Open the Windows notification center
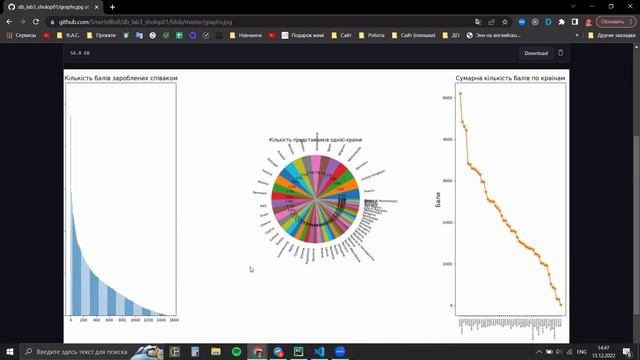This screenshot has width=640, height=360. pos(627,351)
